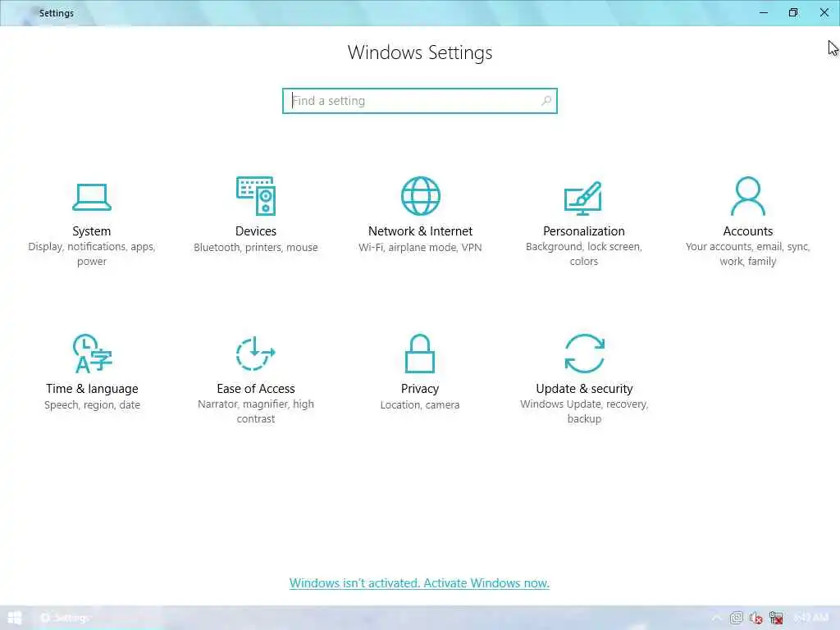This screenshot has height=630, width=840.
Task: Click the 'Update & security' label
Action: (x=584, y=388)
